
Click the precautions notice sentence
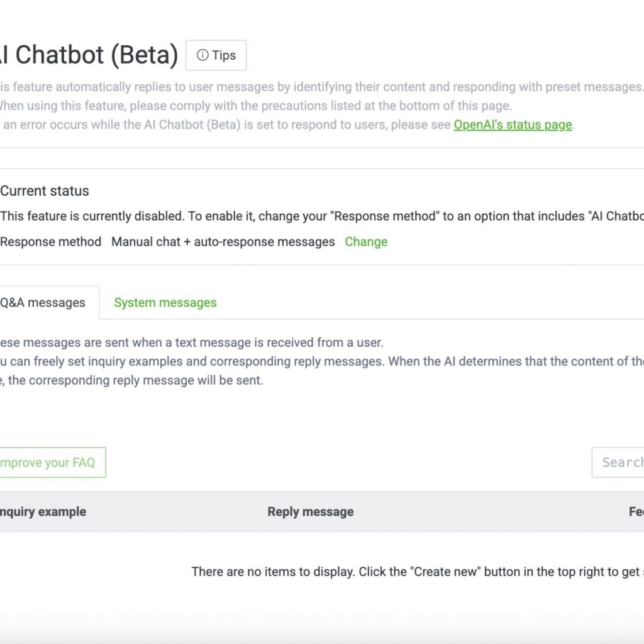tap(255, 106)
